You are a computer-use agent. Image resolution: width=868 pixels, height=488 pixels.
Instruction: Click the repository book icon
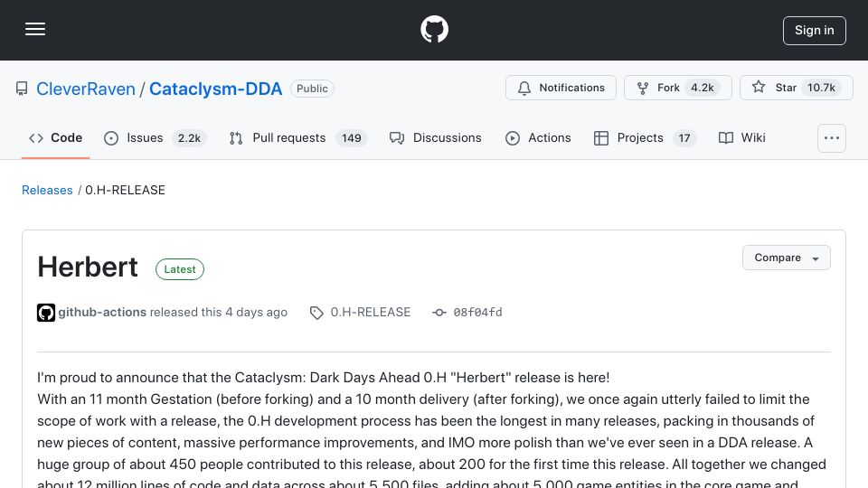click(22, 89)
